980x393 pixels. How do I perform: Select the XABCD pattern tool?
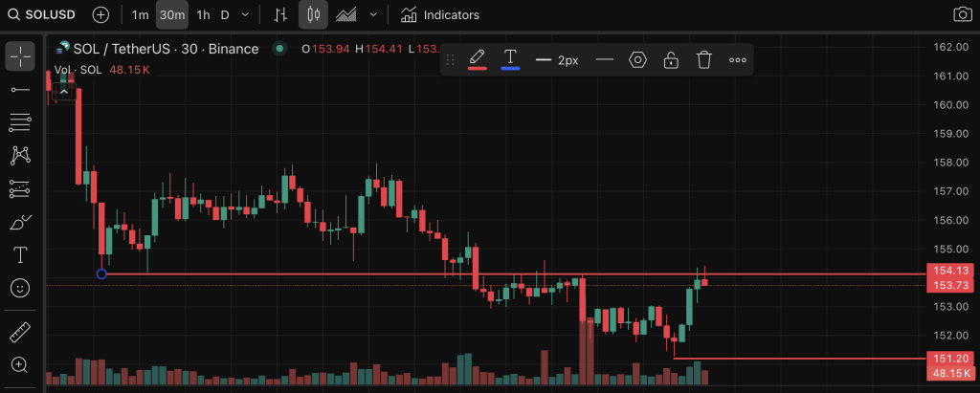pos(20,155)
